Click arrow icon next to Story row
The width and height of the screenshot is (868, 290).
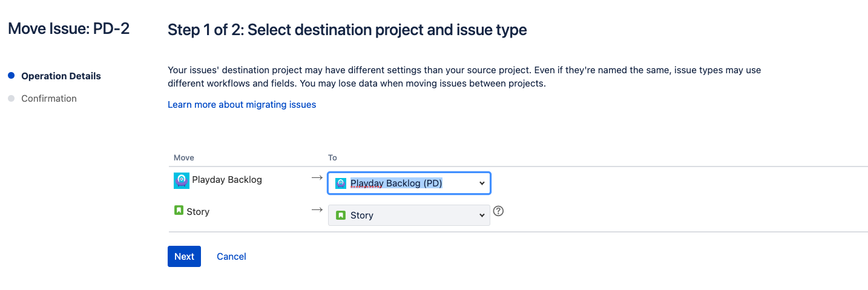click(x=317, y=209)
